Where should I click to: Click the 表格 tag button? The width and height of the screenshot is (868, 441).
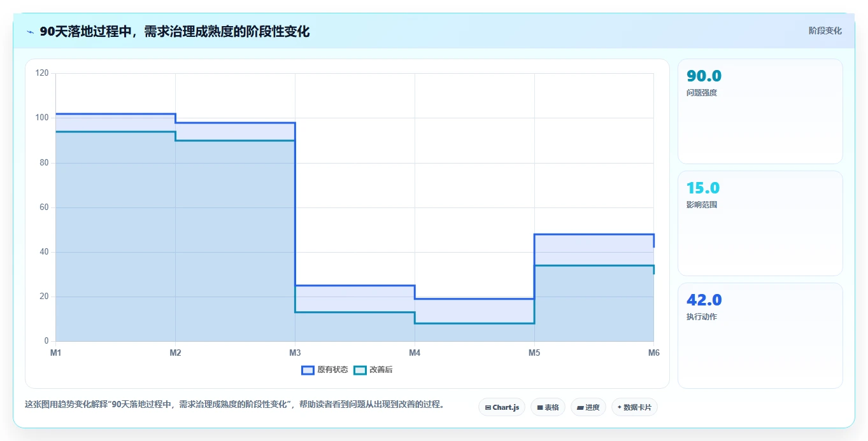(x=548, y=407)
